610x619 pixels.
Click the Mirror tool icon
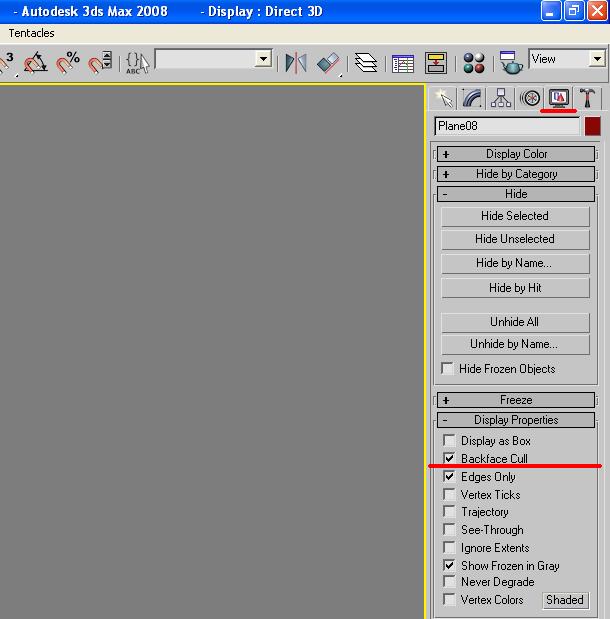tap(296, 63)
